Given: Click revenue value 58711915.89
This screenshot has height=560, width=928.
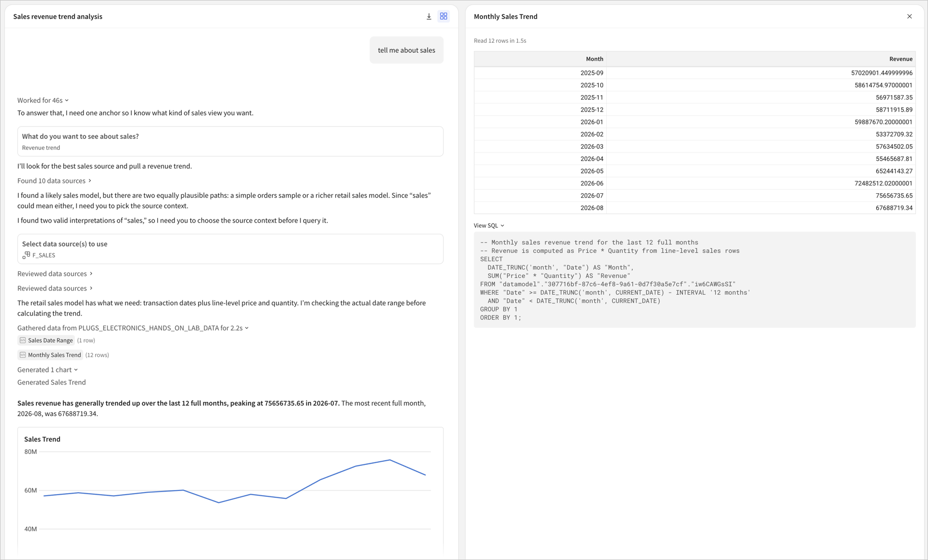Looking at the screenshot, I should tap(894, 110).
